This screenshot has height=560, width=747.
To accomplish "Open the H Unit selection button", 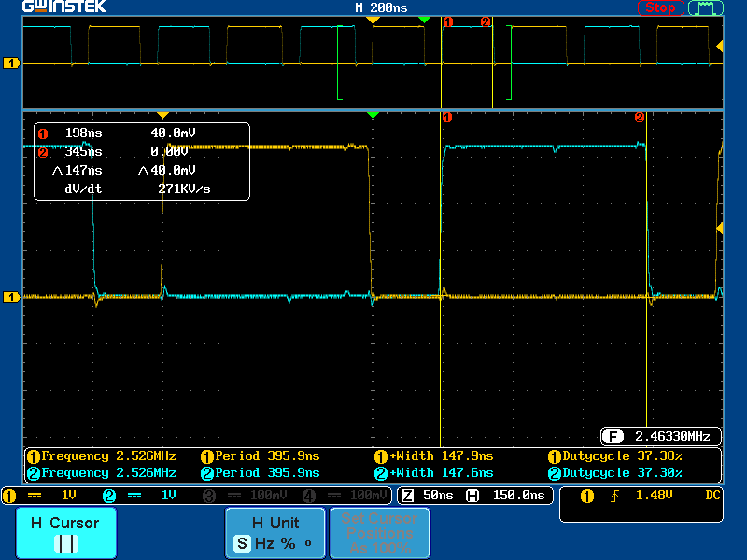I will (275, 532).
